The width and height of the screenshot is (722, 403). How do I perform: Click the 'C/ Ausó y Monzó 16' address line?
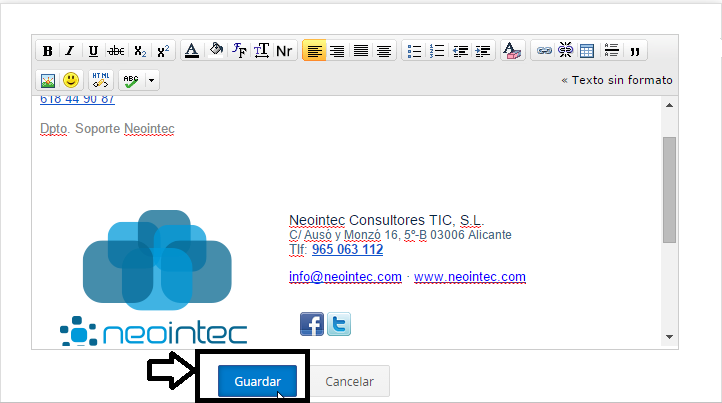400,235
